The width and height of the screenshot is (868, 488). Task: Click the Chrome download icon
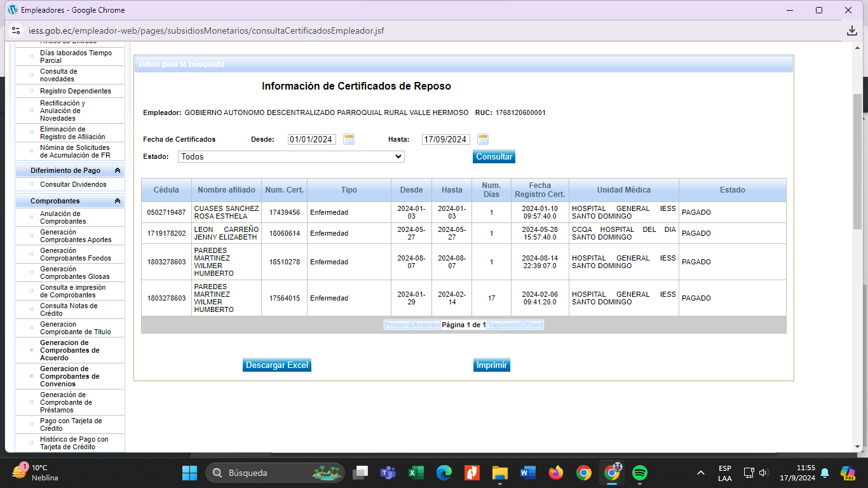(x=852, y=30)
